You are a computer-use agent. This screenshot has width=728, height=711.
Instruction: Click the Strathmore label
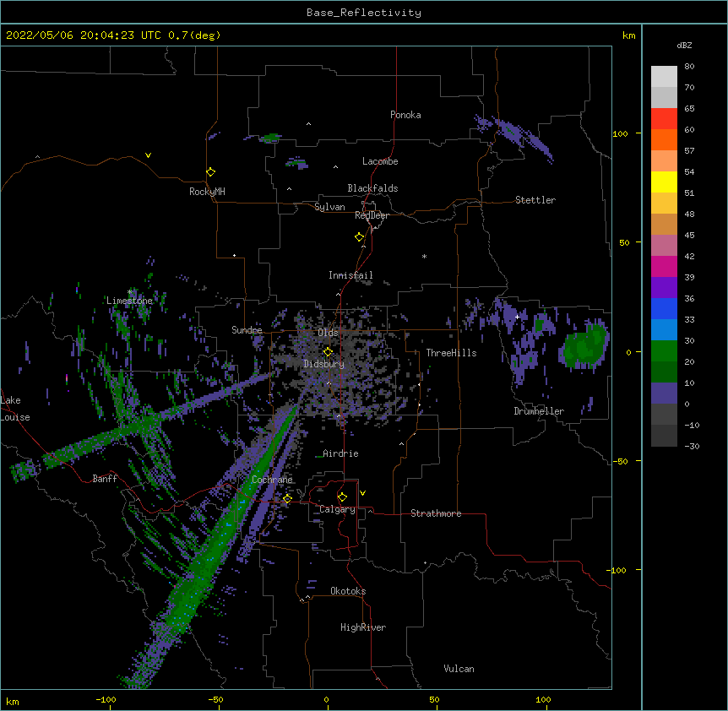coord(436,513)
